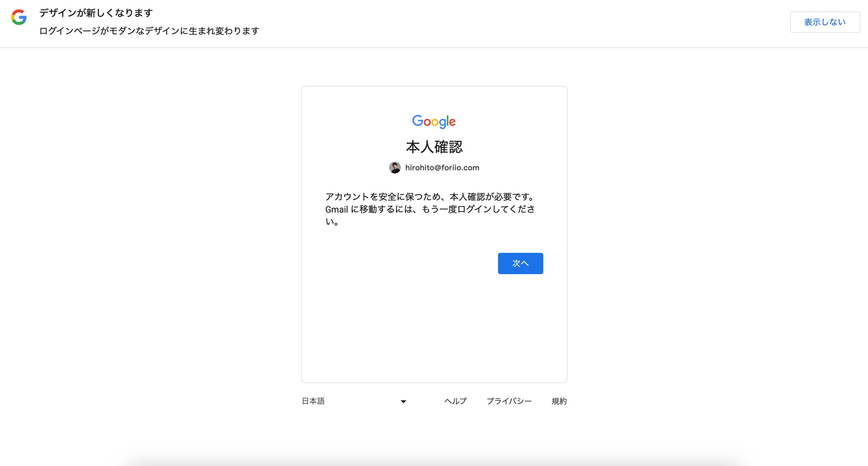
Task: Open the ヘルプ link
Action: point(456,401)
